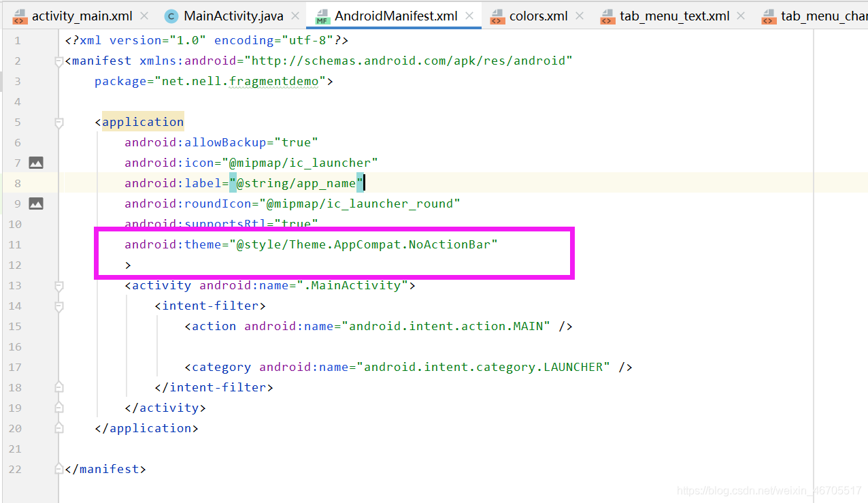
Task: Collapse the intent-filter fold on line 14
Action: click(59, 306)
